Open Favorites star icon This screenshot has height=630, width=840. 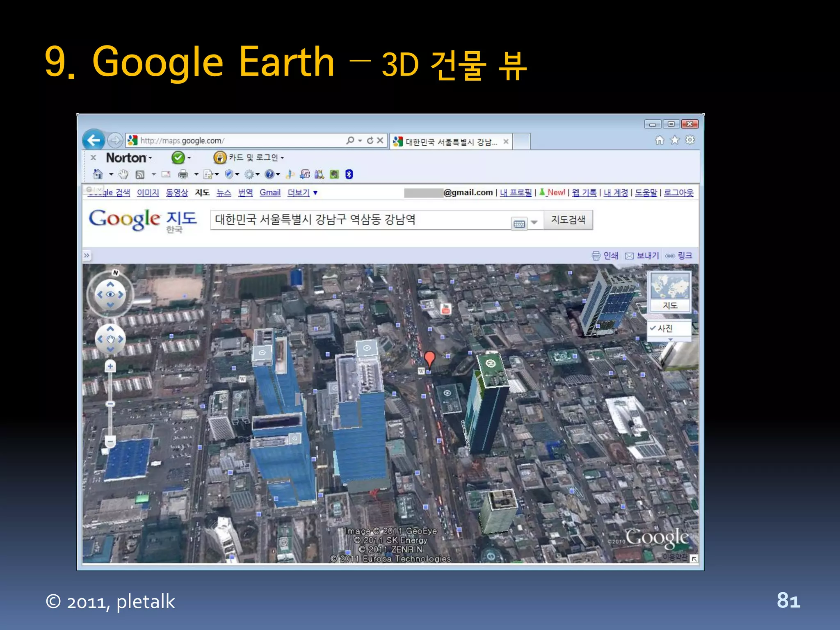tap(675, 140)
